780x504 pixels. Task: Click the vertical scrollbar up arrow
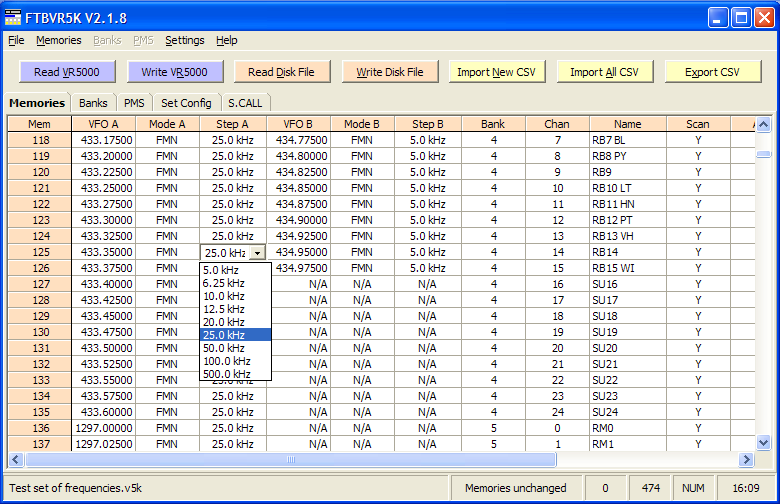(x=764, y=124)
